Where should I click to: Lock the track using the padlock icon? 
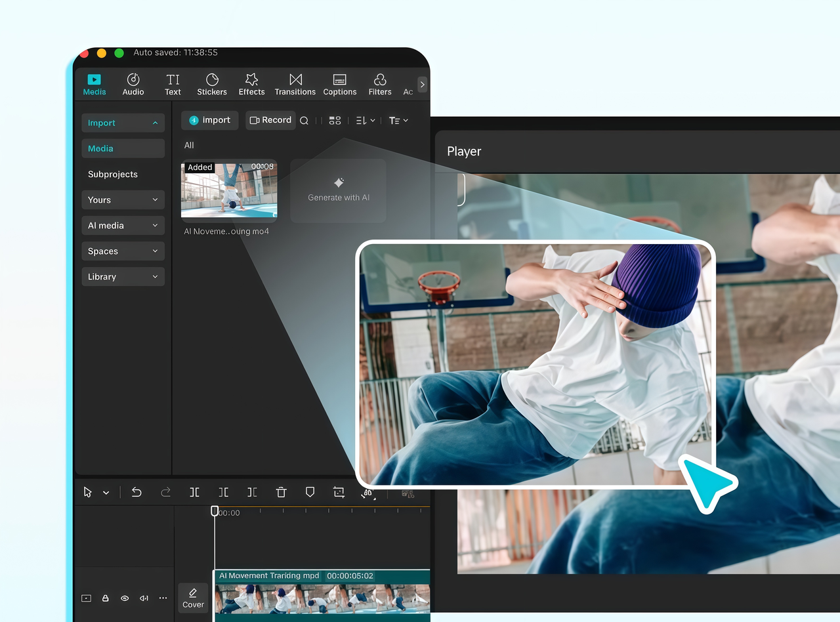coord(105,598)
